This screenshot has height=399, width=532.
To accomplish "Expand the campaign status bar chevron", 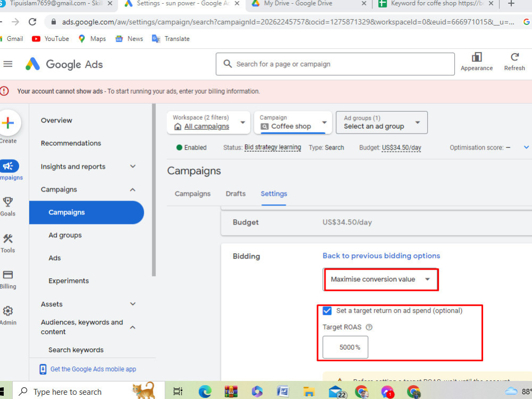I will 526,147.
